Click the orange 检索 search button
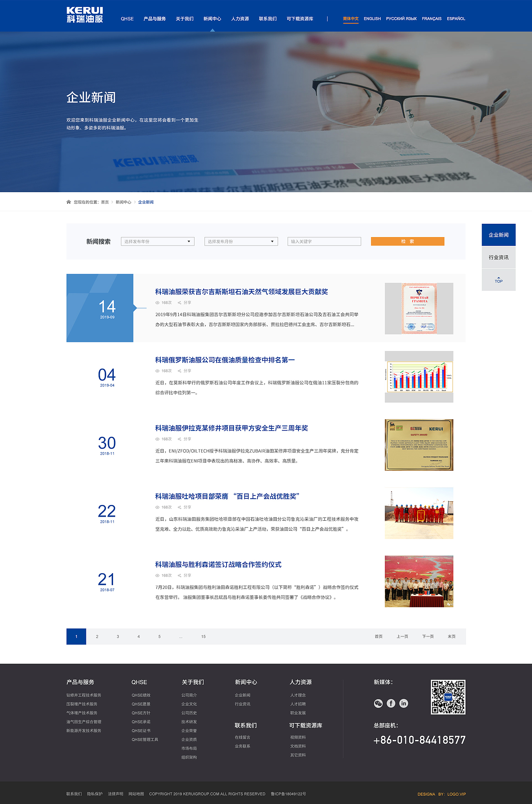 (408, 242)
